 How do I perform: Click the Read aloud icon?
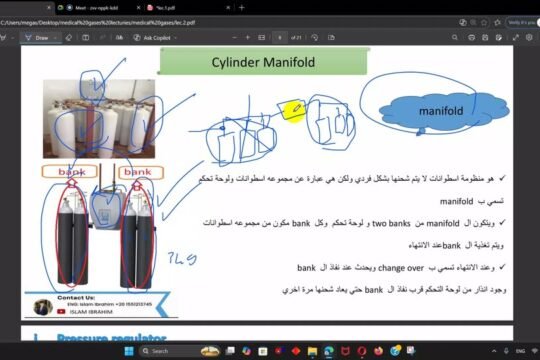tap(119, 38)
